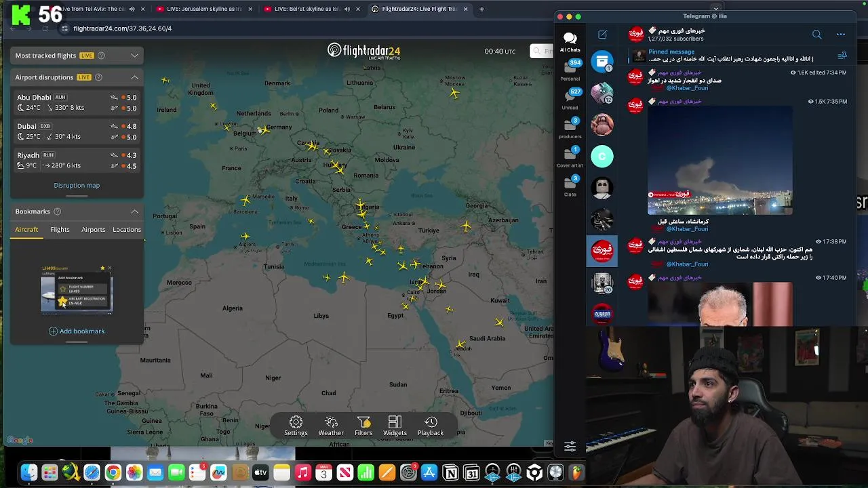The height and width of the screenshot is (488, 868).
Task: Open the Disruption map link
Action: [x=77, y=185]
